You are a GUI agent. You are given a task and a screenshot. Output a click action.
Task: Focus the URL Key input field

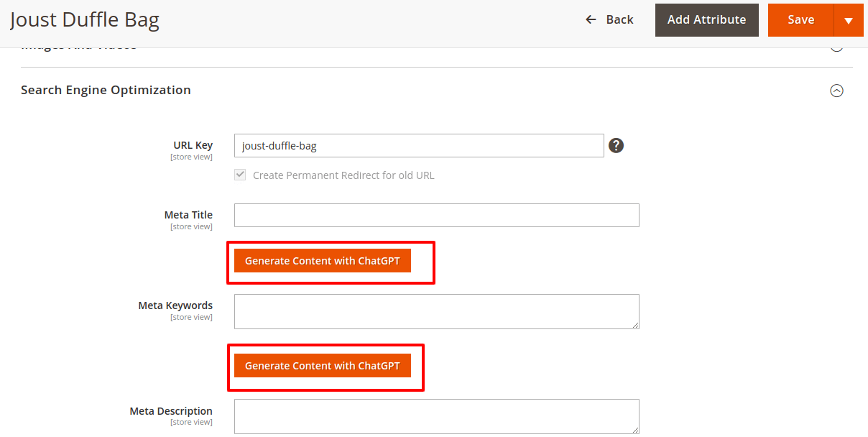click(x=419, y=145)
